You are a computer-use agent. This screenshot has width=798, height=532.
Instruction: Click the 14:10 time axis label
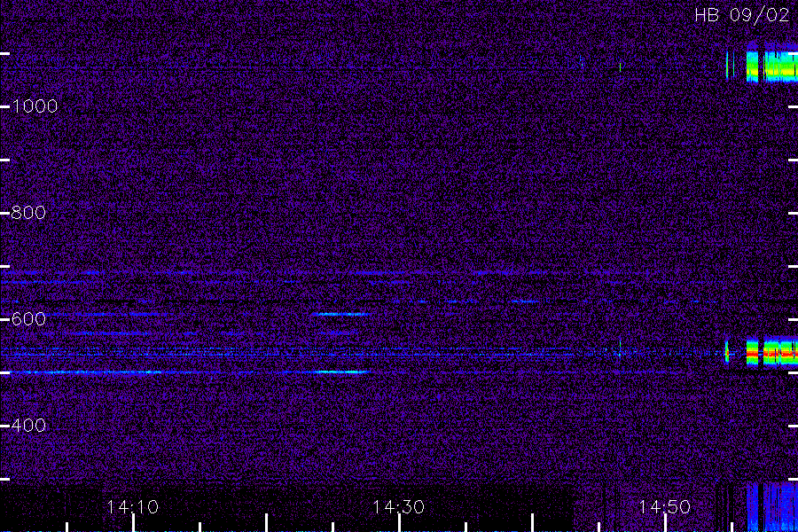coord(133,507)
